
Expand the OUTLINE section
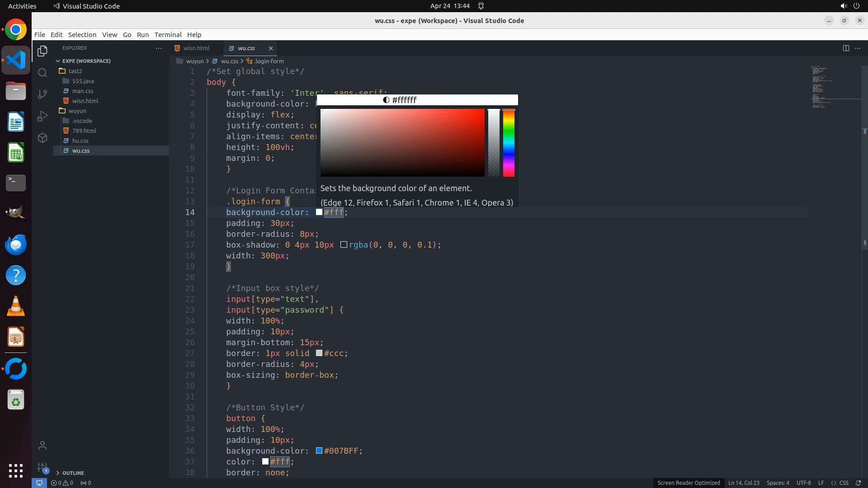[x=73, y=473]
